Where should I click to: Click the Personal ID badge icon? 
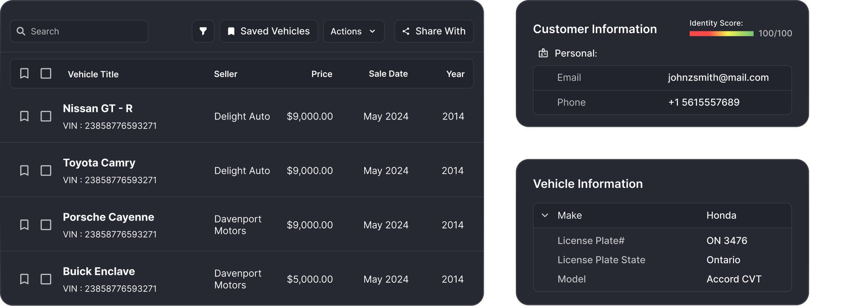point(543,53)
